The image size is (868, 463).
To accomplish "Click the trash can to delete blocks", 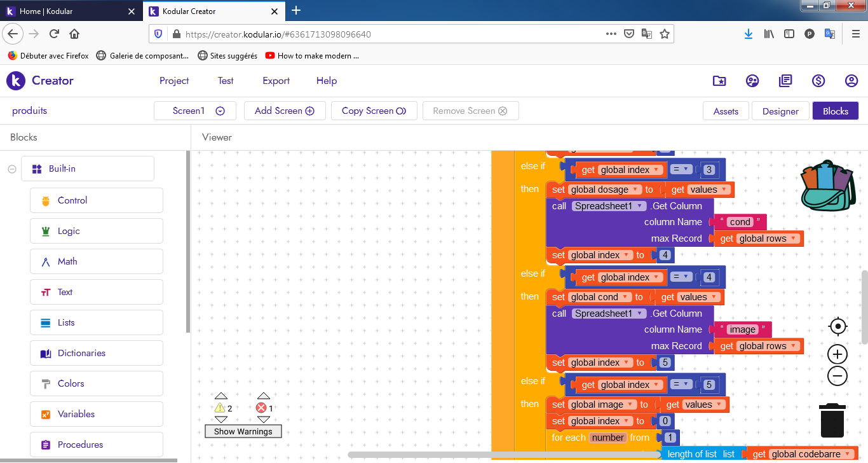I will click(x=832, y=420).
